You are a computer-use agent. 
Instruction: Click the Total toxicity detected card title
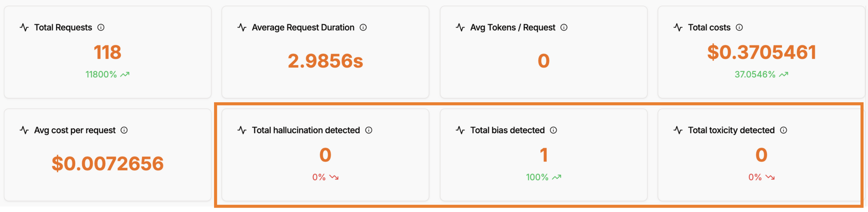731,130
